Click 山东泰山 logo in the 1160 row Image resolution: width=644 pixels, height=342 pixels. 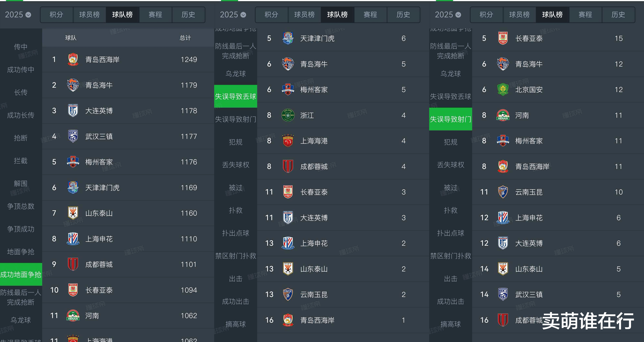73,213
